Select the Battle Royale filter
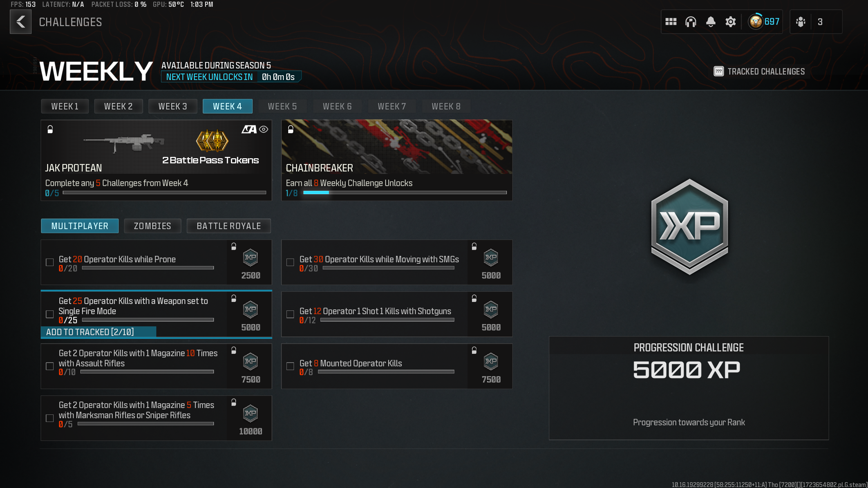This screenshot has width=868, height=488. coord(229,226)
